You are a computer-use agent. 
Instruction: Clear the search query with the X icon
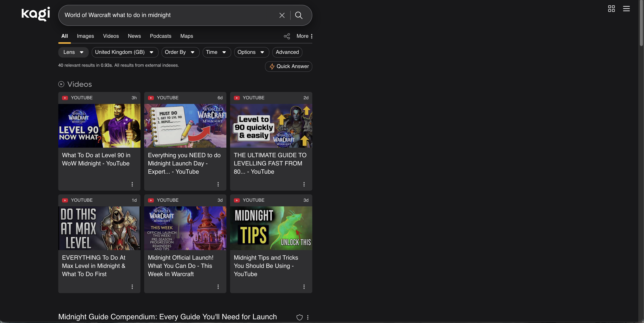click(282, 15)
